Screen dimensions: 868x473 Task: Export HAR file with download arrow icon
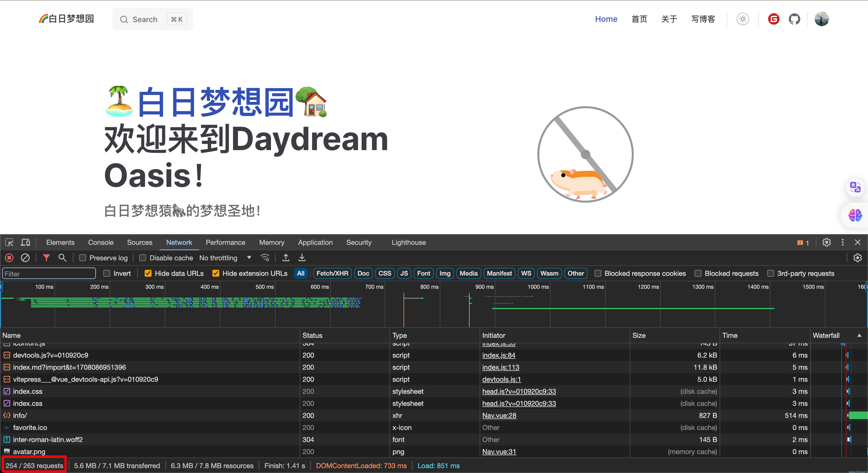[302, 258]
